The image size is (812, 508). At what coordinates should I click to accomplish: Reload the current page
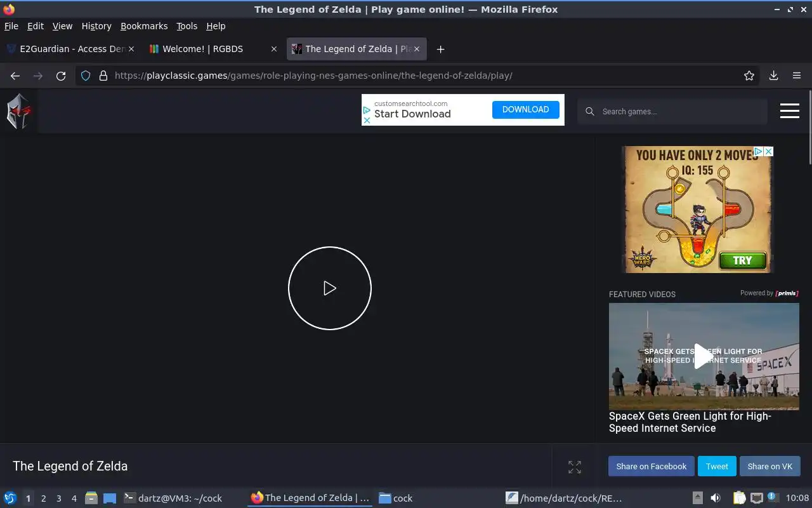tap(61, 76)
